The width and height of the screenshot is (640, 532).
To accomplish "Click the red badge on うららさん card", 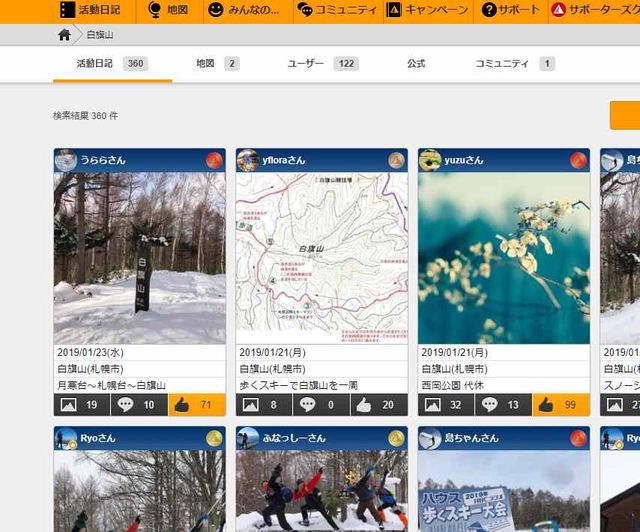I will (214, 160).
